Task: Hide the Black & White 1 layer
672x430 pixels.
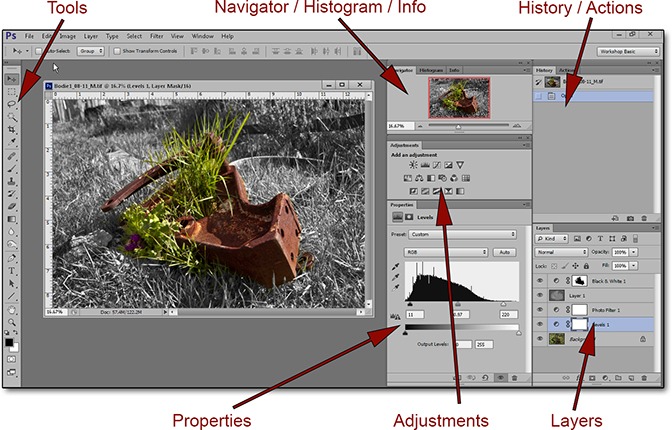Action: point(540,281)
